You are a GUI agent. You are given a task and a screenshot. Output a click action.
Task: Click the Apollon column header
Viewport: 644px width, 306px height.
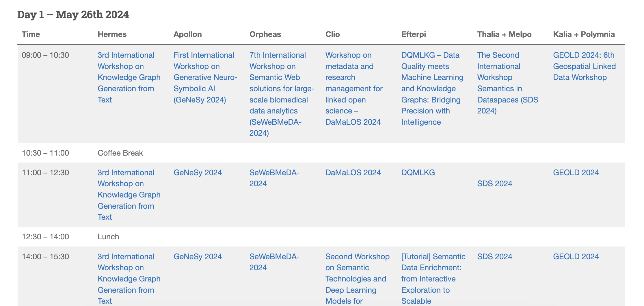tap(188, 34)
